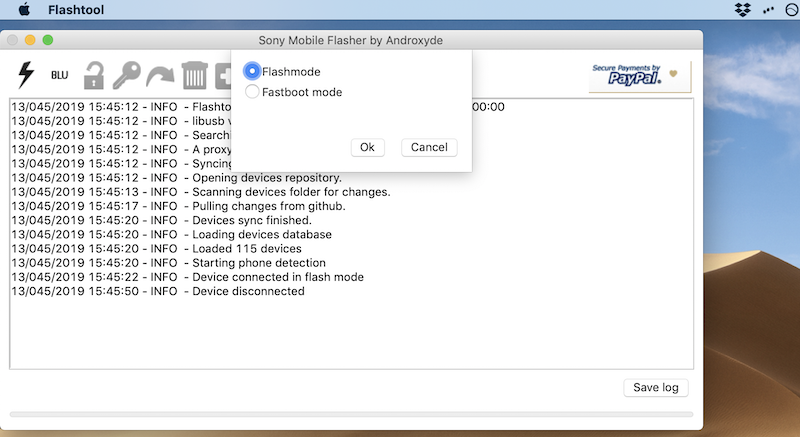The height and width of the screenshot is (437, 800).
Task: Open the Dropbox menu bar icon
Action: tap(743, 10)
